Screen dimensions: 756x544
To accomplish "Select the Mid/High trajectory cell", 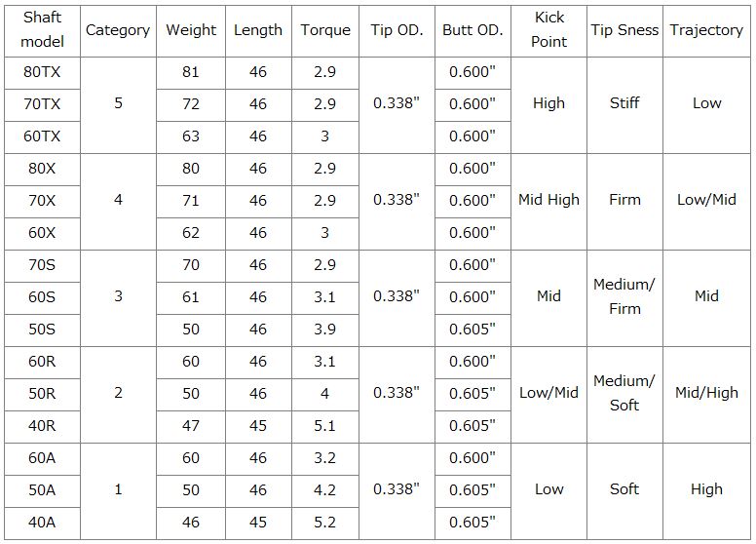I will click(x=706, y=394).
